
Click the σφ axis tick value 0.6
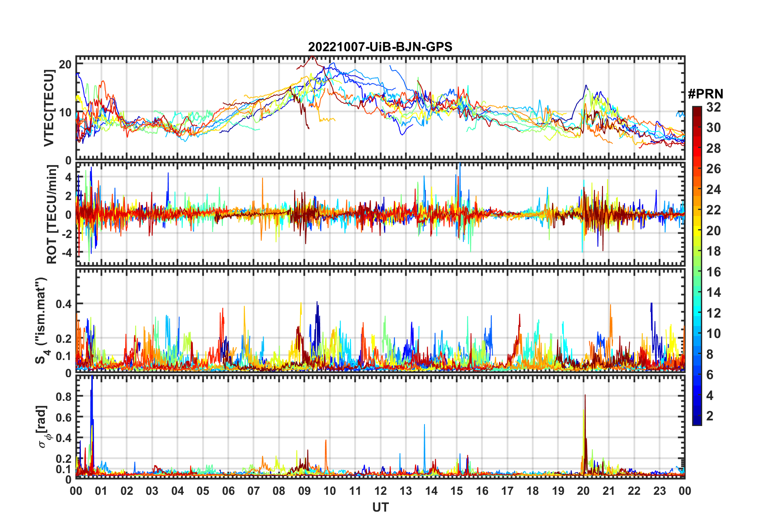[64, 417]
